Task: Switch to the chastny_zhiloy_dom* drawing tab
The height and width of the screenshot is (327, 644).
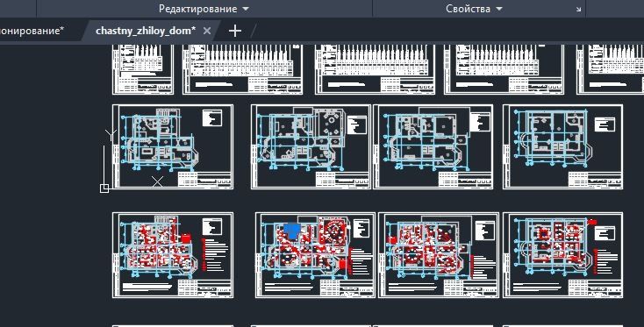Action: click(146, 31)
